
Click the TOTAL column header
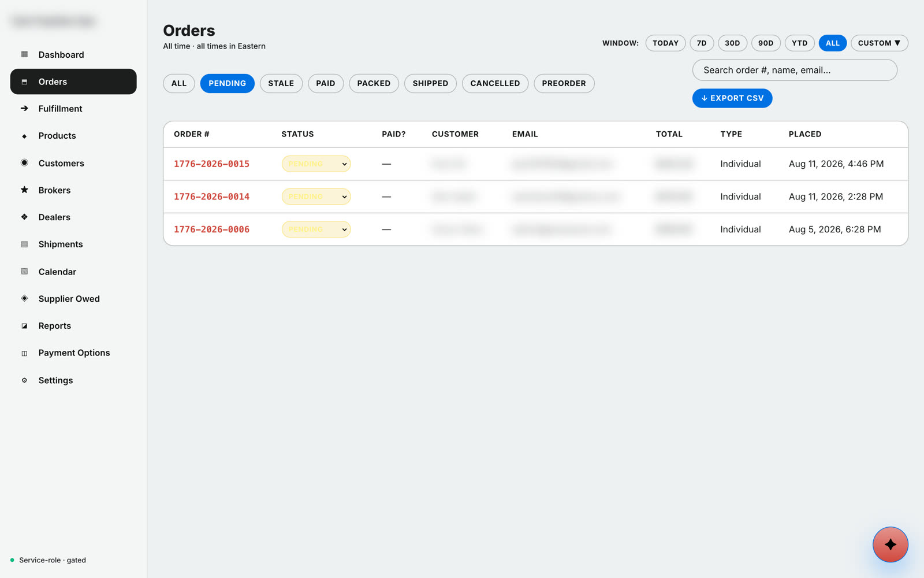point(669,134)
